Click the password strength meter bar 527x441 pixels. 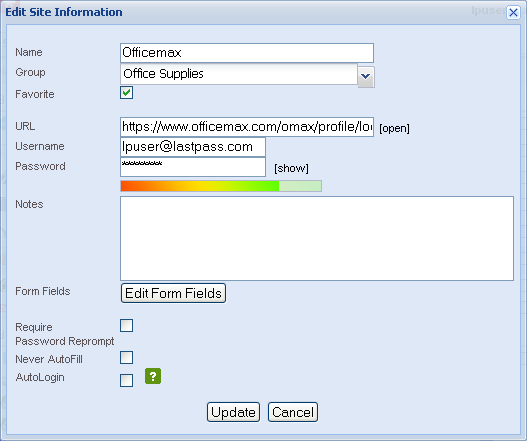coord(221,186)
